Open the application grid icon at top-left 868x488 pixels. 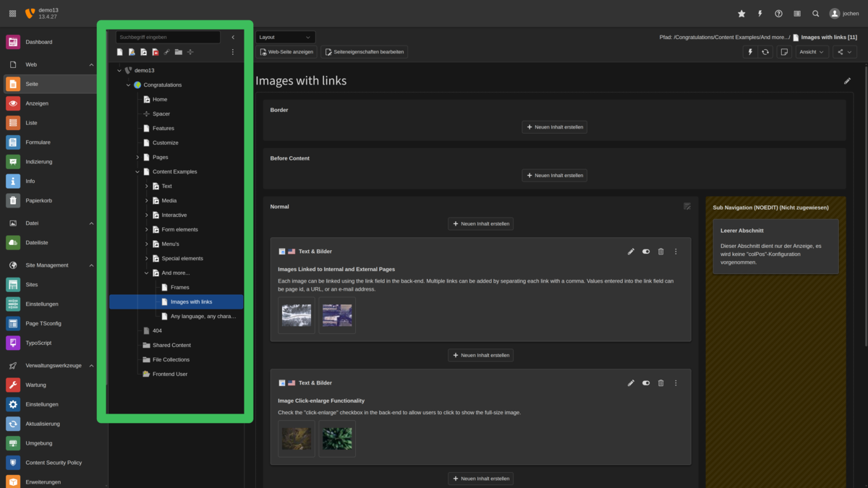[12, 14]
